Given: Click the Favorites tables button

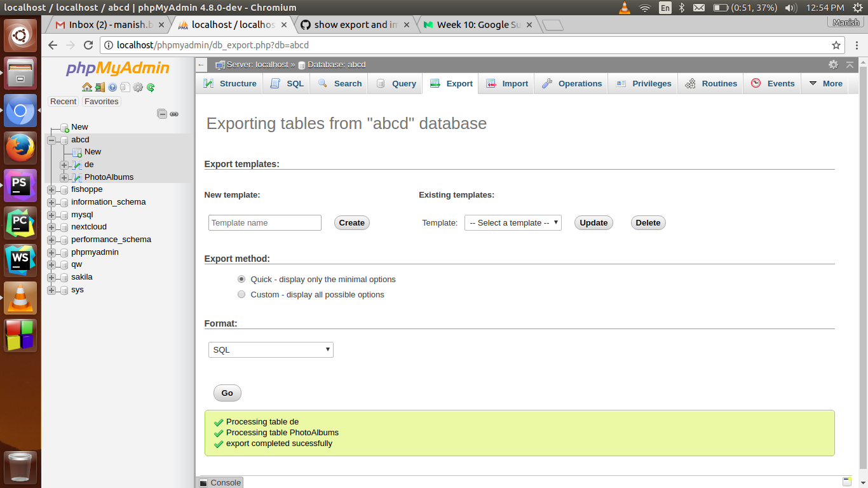Looking at the screenshot, I should [x=102, y=102].
